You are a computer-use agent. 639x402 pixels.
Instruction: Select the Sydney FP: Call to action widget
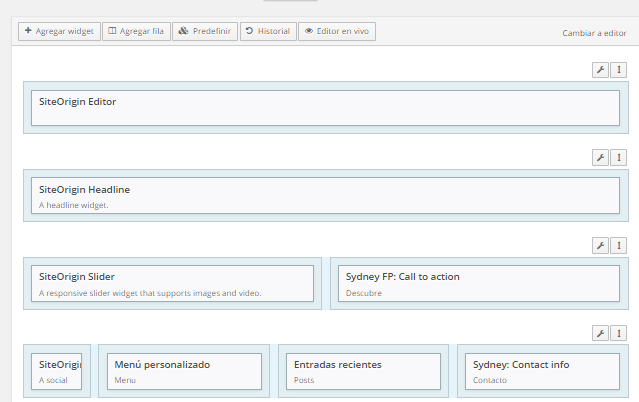tap(479, 283)
